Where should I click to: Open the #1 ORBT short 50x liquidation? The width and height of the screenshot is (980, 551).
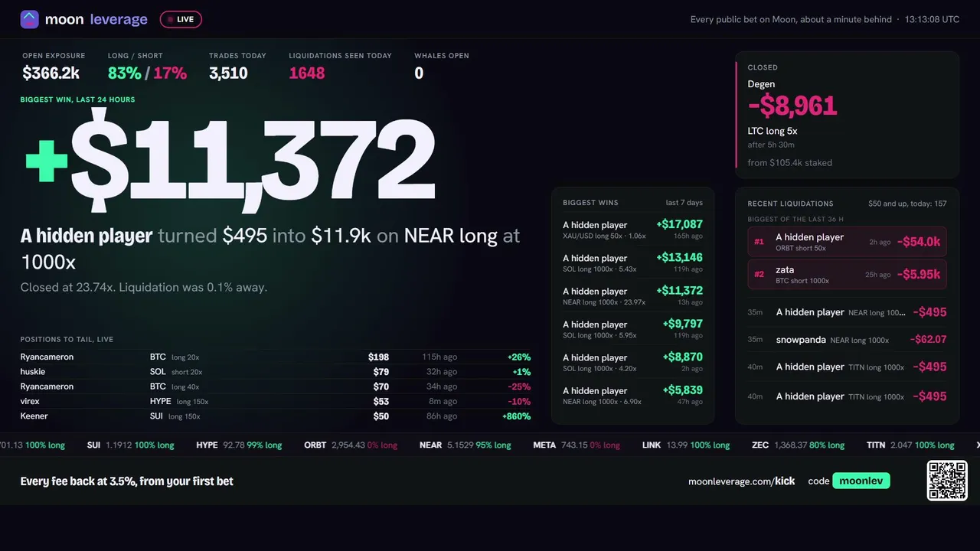[x=847, y=242]
